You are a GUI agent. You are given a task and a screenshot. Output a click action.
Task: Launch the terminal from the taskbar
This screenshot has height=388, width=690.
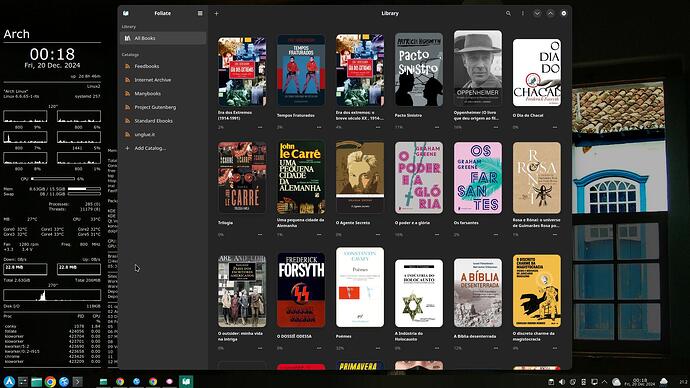[77, 381]
